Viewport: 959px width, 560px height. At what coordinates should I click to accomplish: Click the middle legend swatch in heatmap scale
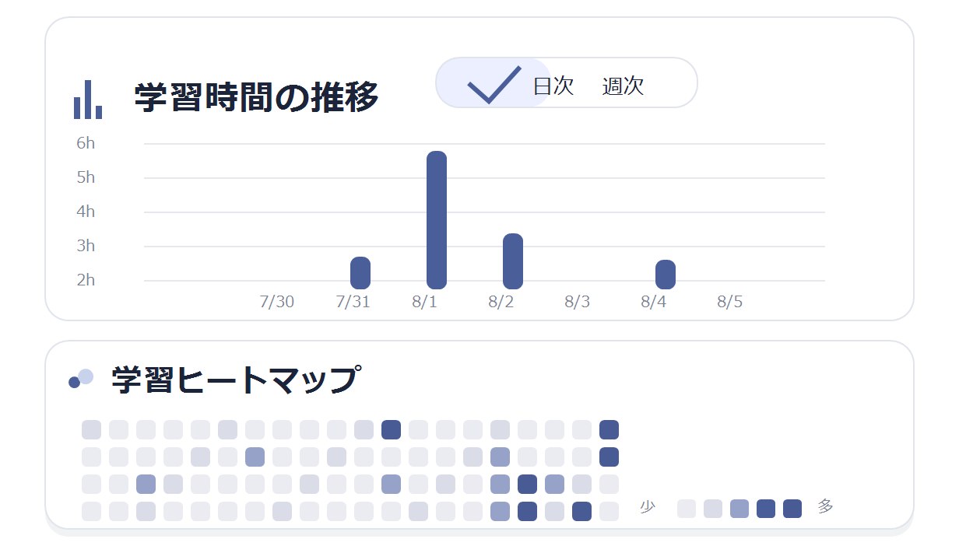click(739, 509)
